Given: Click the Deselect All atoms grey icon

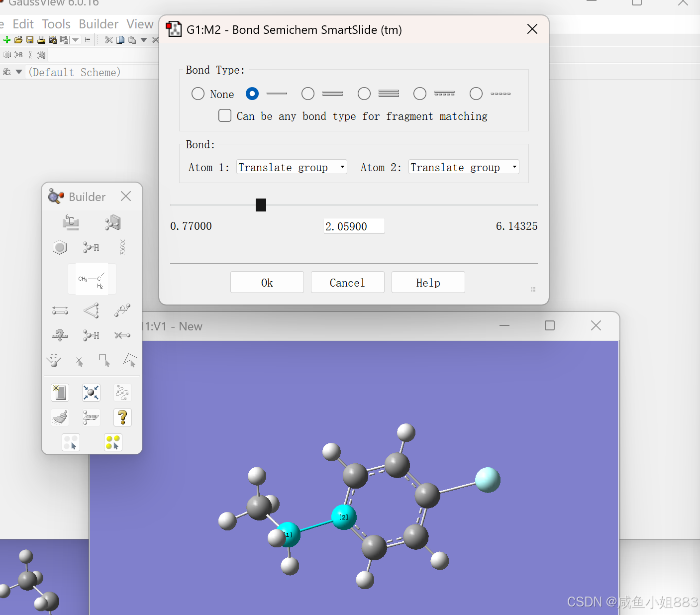Looking at the screenshot, I should (x=71, y=442).
